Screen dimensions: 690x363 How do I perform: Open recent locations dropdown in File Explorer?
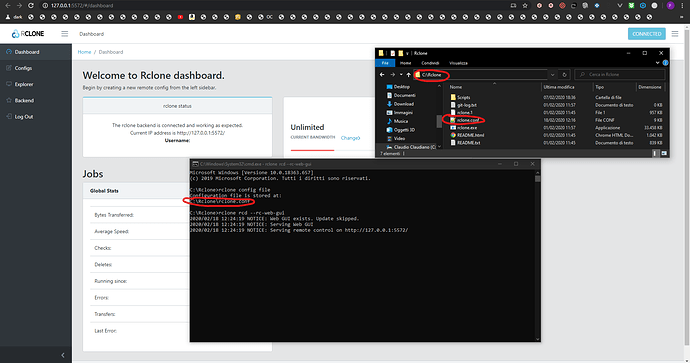[401, 75]
